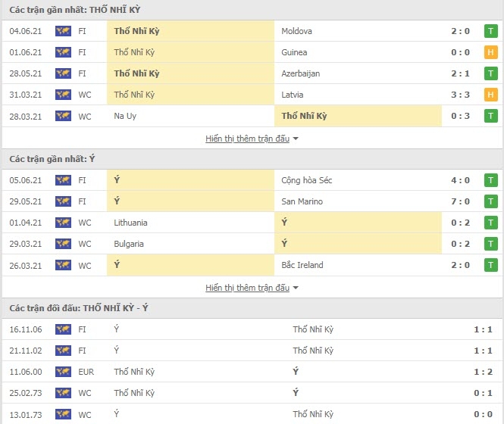Click the green T badge for San Marino match
The height and width of the screenshot is (424, 504).
[x=490, y=201]
